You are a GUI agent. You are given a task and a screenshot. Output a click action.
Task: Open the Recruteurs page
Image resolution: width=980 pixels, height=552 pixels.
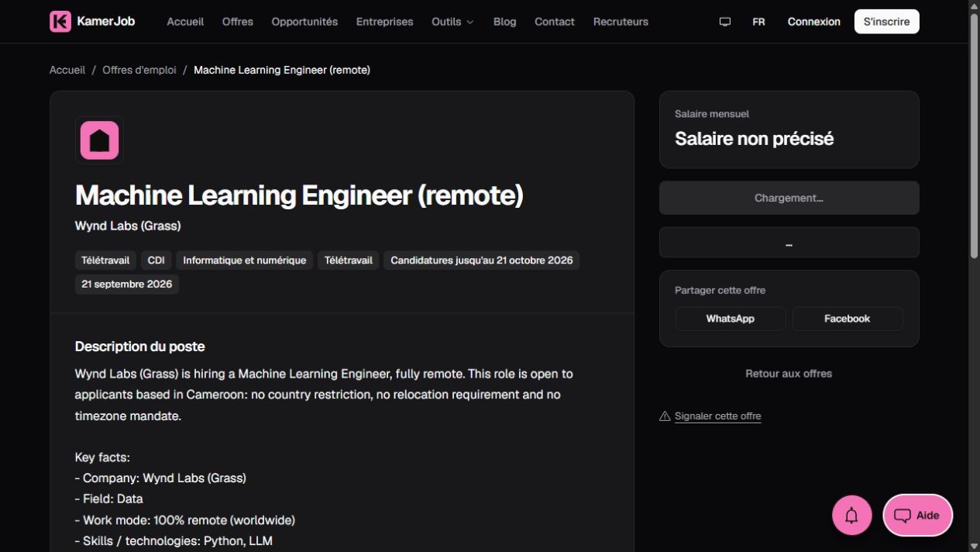[621, 22]
